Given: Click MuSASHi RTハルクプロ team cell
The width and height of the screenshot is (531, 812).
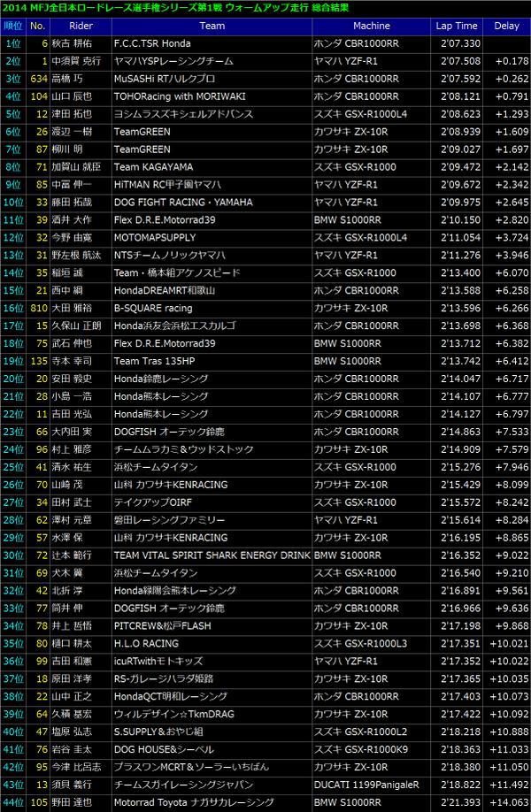Looking at the screenshot, I should 212,80.
